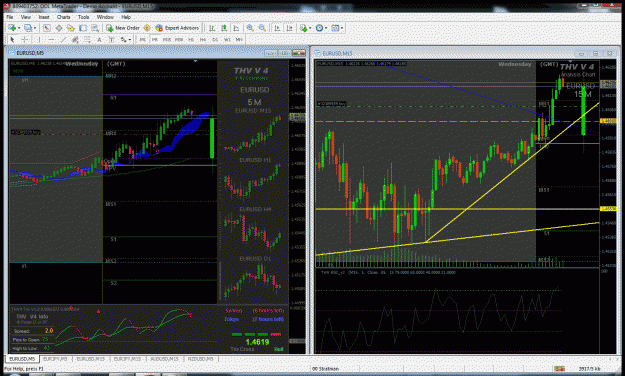The height and width of the screenshot is (376, 625).
Task: Select the Arrows drawing tool icon
Action: tap(123, 39)
